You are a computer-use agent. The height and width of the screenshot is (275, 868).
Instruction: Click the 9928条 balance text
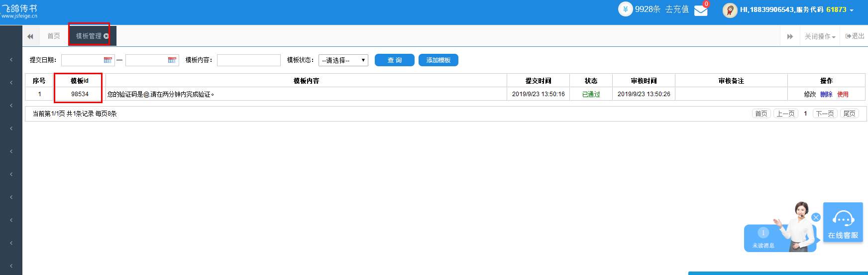(648, 9)
